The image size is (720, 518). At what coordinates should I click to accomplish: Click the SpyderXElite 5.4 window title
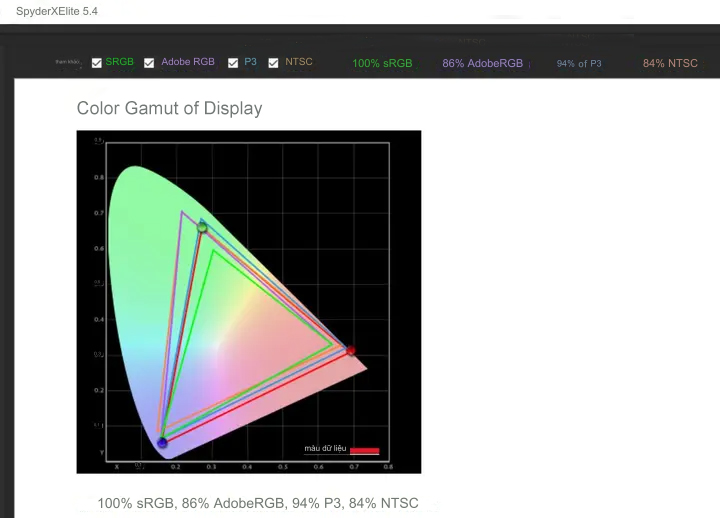click(x=57, y=11)
